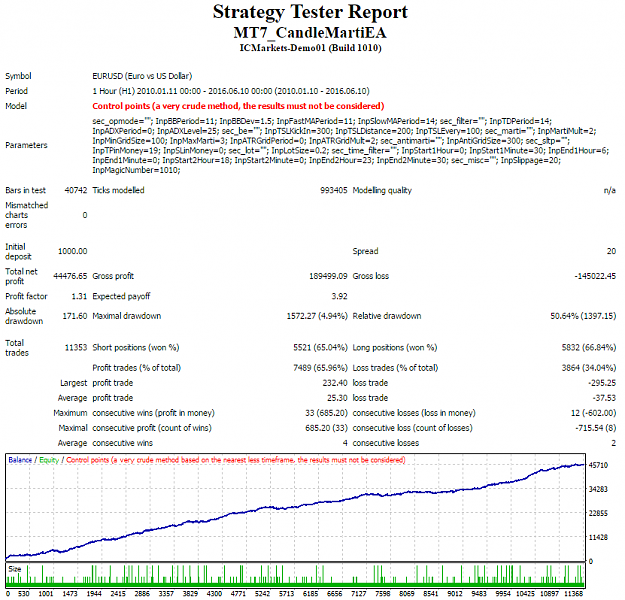This screenshot has width=625, height=600.
Task: Select Long positions value 5832 (66.84%)
Action: point(589,348)
